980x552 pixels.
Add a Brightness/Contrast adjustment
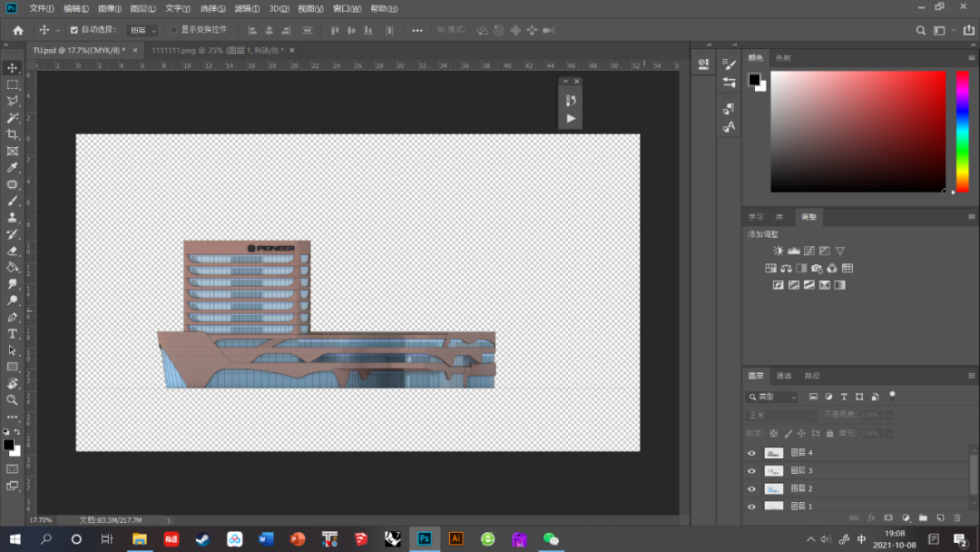pyautogui.click(x=778, y=251)
